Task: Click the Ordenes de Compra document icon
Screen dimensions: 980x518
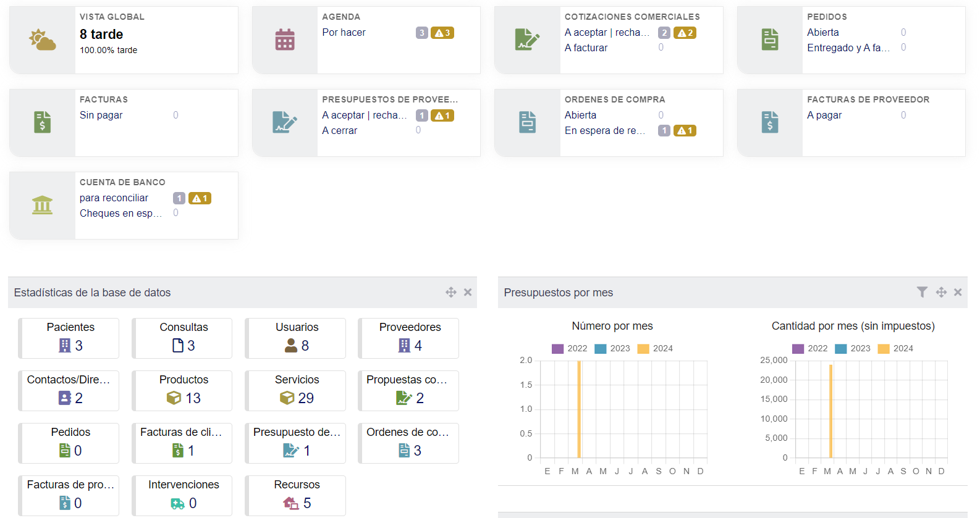Action: [x=527, y=122]
